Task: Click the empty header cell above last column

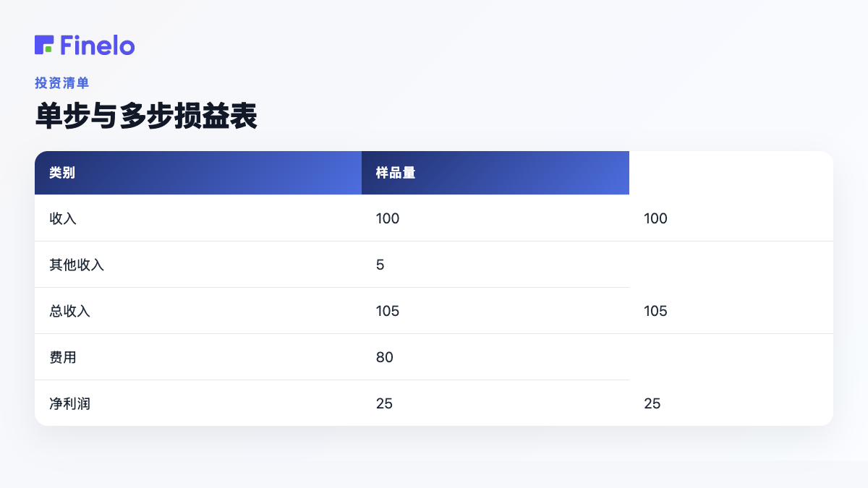Action: 731,173
